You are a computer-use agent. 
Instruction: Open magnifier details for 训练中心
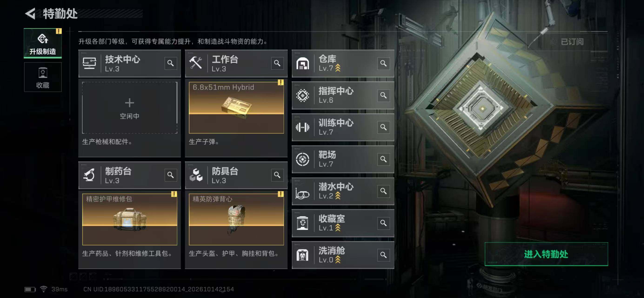coord(384,127)
